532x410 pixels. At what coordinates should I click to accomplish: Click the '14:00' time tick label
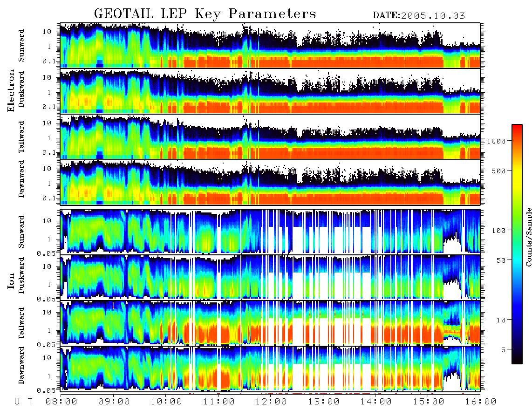[x=376, y=402]
